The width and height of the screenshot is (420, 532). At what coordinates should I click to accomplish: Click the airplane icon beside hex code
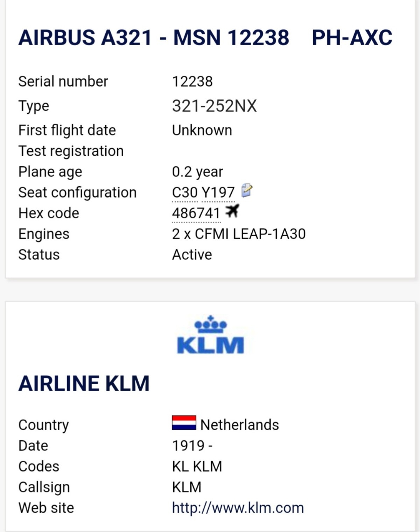pos(232,211)
